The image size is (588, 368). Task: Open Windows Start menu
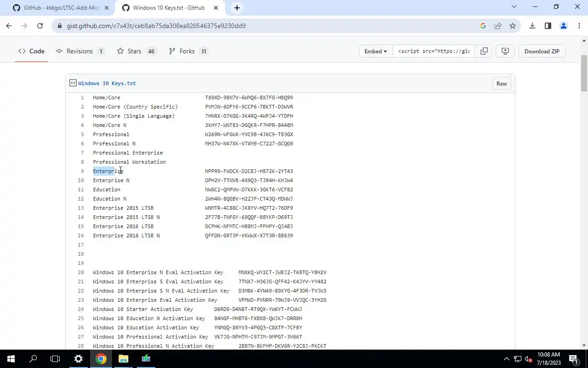(11, 359)
